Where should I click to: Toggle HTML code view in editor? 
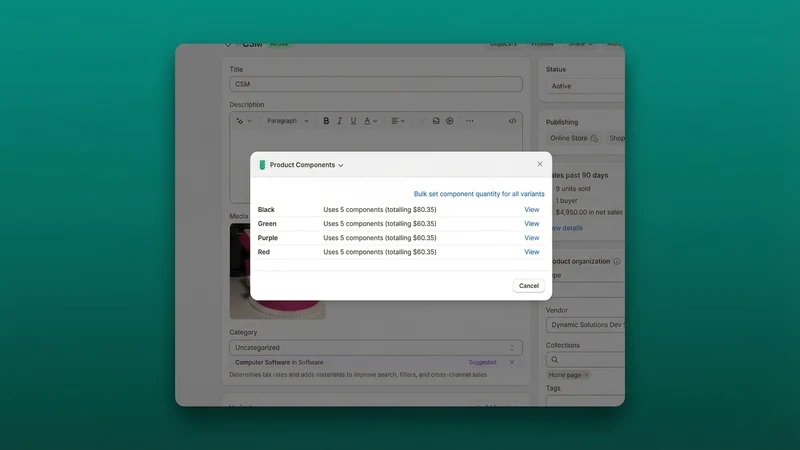512,121
